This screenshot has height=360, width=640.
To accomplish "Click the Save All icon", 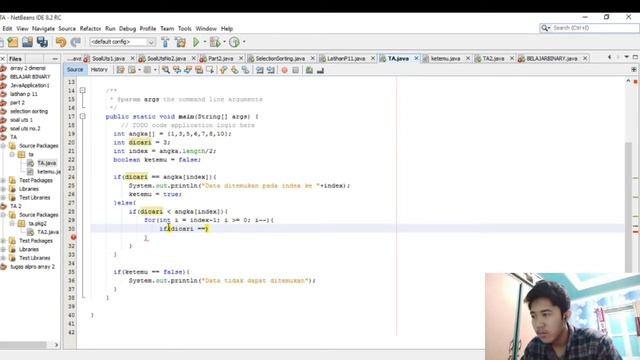I will click(x=42, y=42).
